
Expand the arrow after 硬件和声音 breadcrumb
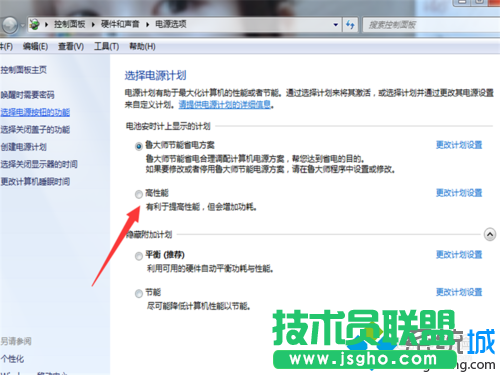point(147,24)
